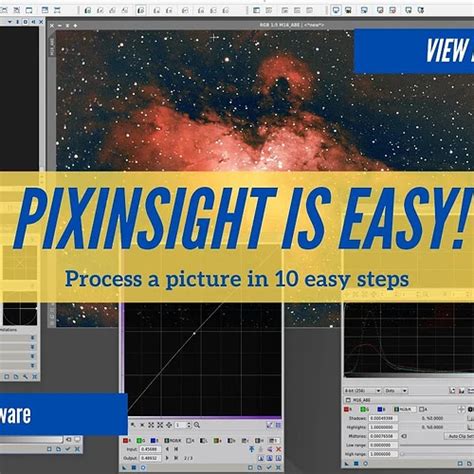Toggle the grid display icon in Curves toolbar

(278, 425)
